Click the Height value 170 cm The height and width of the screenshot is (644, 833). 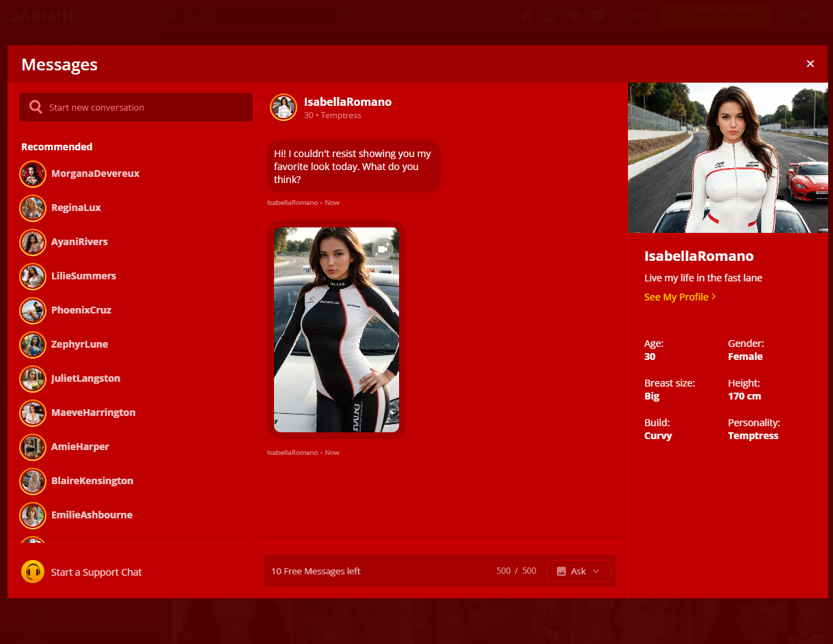[745, 396]
